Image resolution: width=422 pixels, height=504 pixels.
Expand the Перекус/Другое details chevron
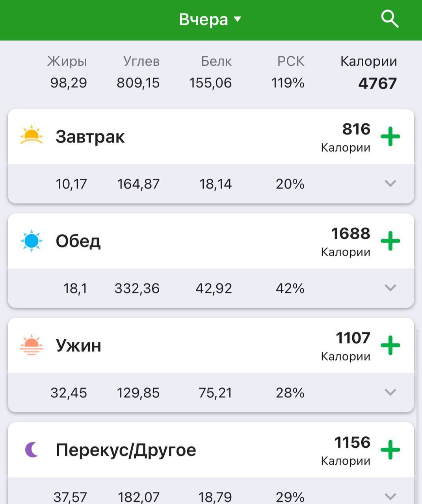pos(390,496)
